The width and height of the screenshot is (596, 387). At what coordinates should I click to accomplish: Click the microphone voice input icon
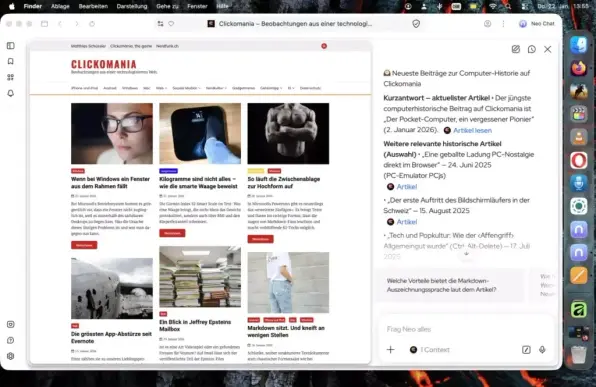pos(542,349)
